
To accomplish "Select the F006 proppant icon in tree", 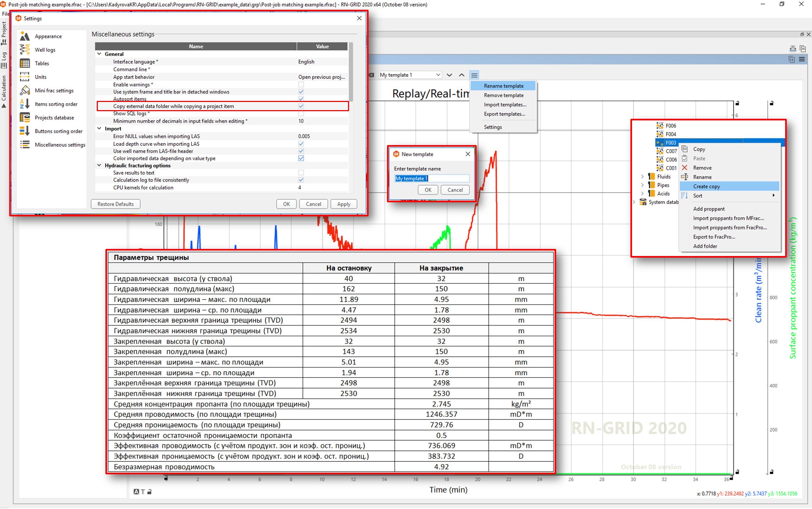I will click(x=660, y=126).
